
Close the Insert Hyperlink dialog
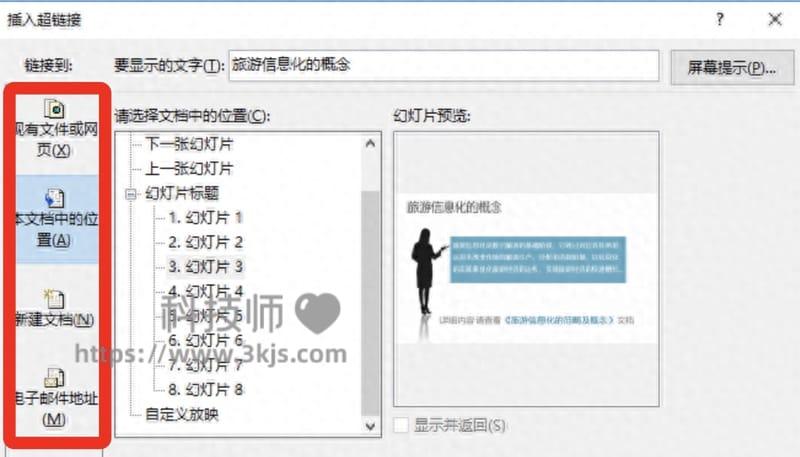(x=774, y=19)
